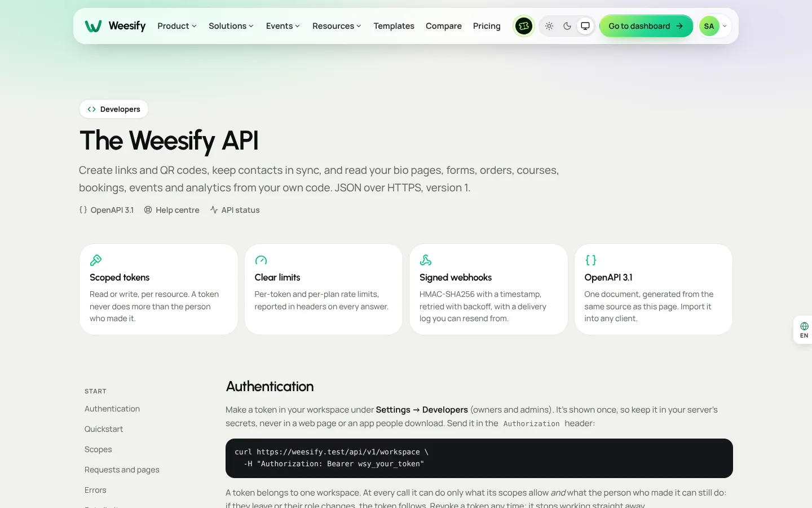The image size is (812, 508).
Task: Click The Weesify API page heading
Action: click(169, 141)
